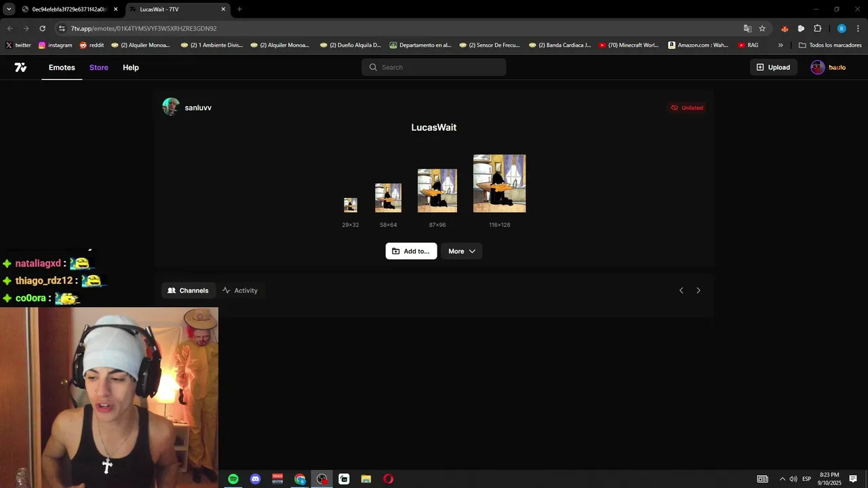
Task: Expand the More dropdown
Action: pyautogui.click(x=462, y=251)
